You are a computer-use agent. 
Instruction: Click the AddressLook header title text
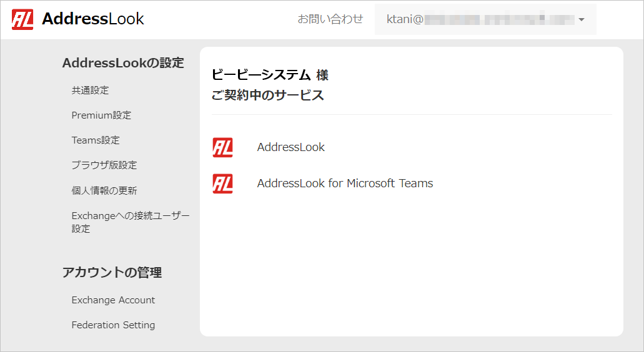93,19
